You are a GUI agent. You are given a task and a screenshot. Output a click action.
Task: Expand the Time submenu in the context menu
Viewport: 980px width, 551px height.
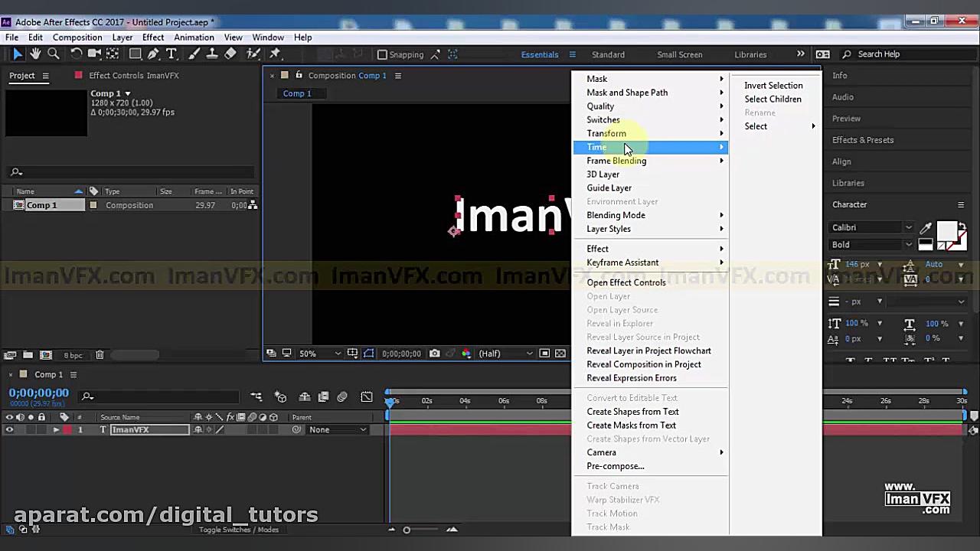tap(605, 146)
